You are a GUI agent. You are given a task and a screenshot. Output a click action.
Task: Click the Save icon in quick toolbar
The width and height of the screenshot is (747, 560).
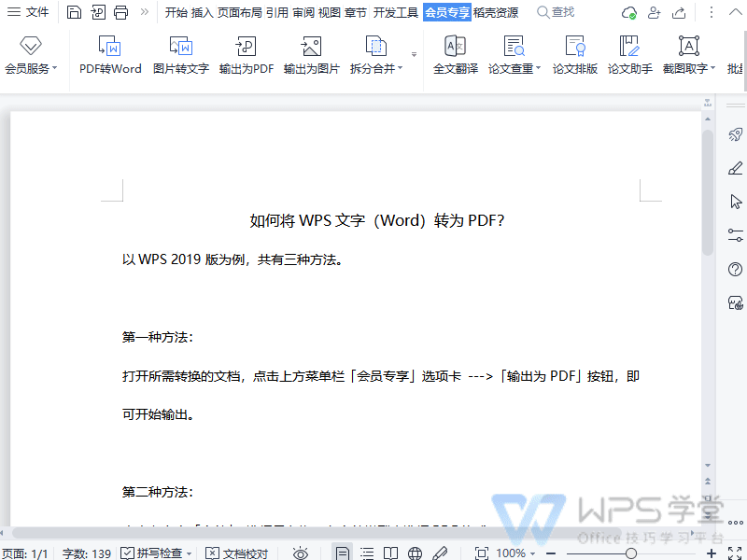pyautogui.click(x=74, y=12)
